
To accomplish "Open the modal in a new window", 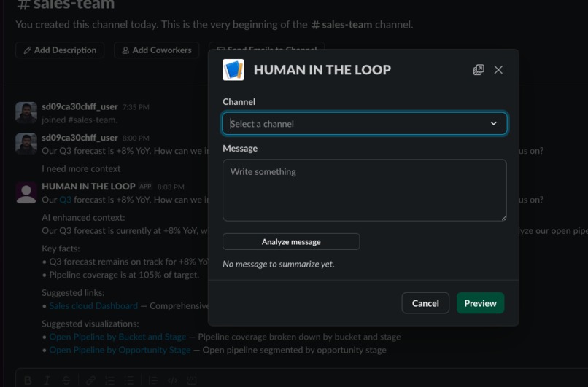I will 479,70.
